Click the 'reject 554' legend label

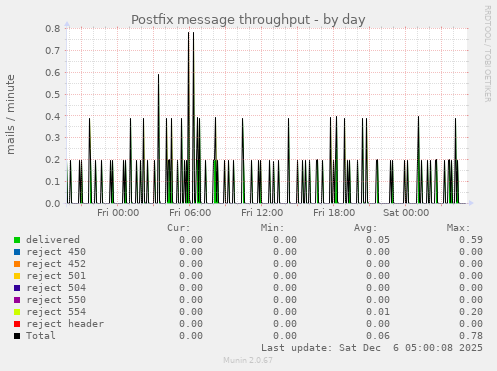pyautogui.click(x=56, y=312)
